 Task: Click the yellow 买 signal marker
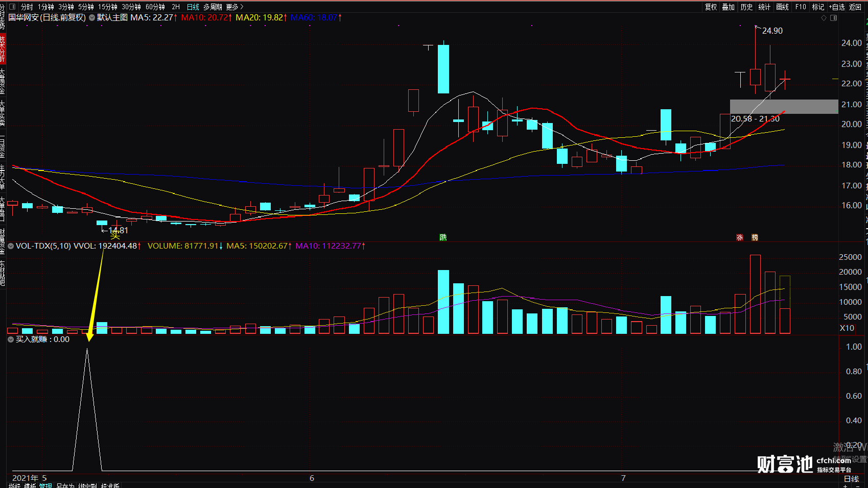pos(115,235)
